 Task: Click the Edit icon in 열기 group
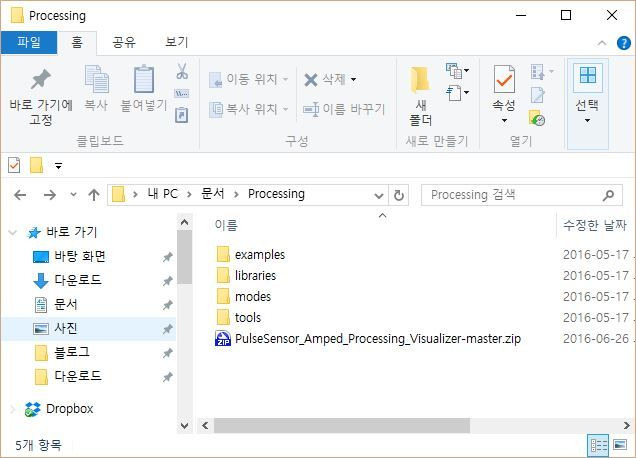coord(538,95)
